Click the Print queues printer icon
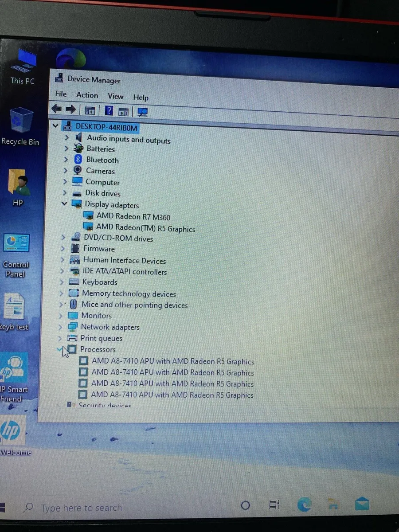The width and height of the screenshot is (399, 532). tap(73, 338)
